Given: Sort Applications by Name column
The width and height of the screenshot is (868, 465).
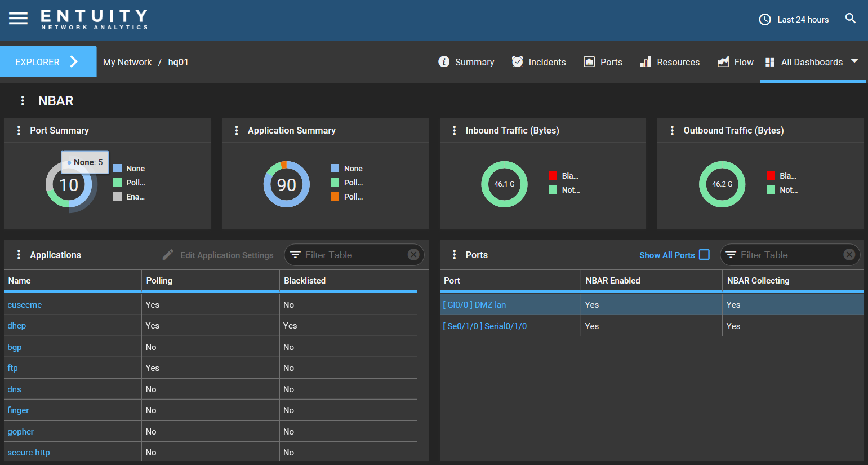Looking at the screenshot, I should click(x=73, y=281).
